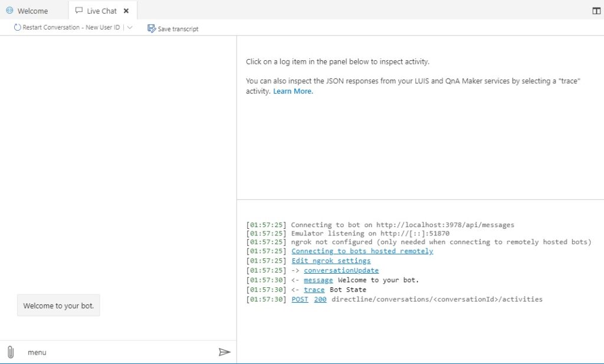Screen dimensions: 604x364
Task: Click the Welcome tab globe icon
Action: pos(9,11)
